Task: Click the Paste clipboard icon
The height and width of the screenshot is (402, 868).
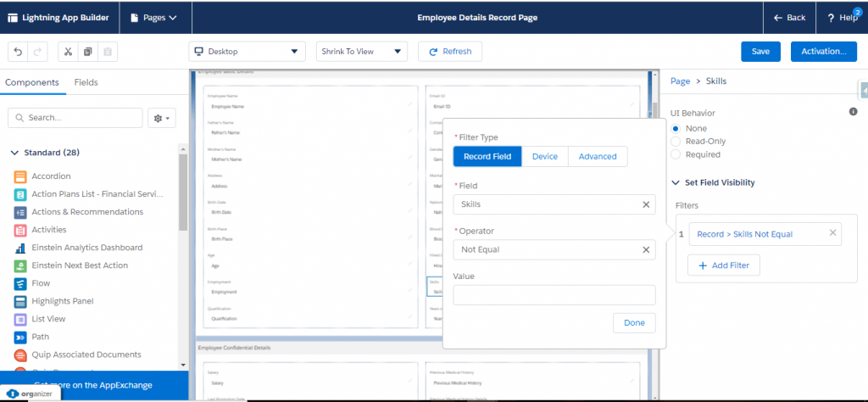Action: click(x=108, y=52)
